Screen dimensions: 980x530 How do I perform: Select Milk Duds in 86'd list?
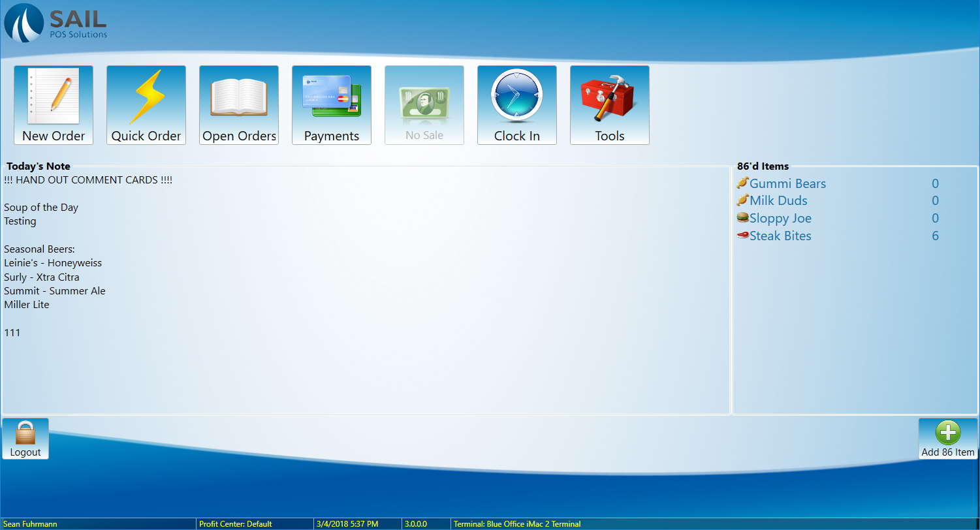pos(778,201)
